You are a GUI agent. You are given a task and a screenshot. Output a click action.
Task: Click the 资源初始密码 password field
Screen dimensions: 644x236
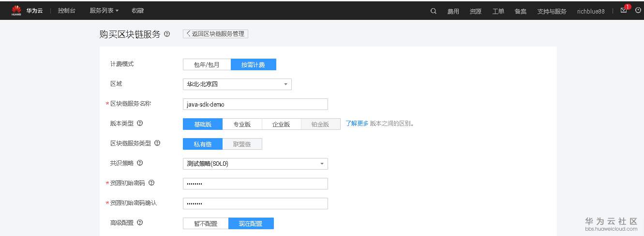point(255,184)
